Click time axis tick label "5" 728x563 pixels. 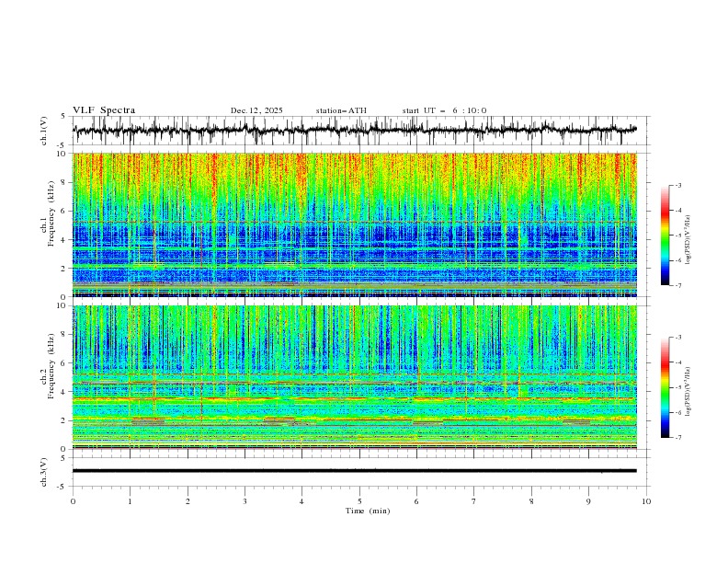point(359,501)
